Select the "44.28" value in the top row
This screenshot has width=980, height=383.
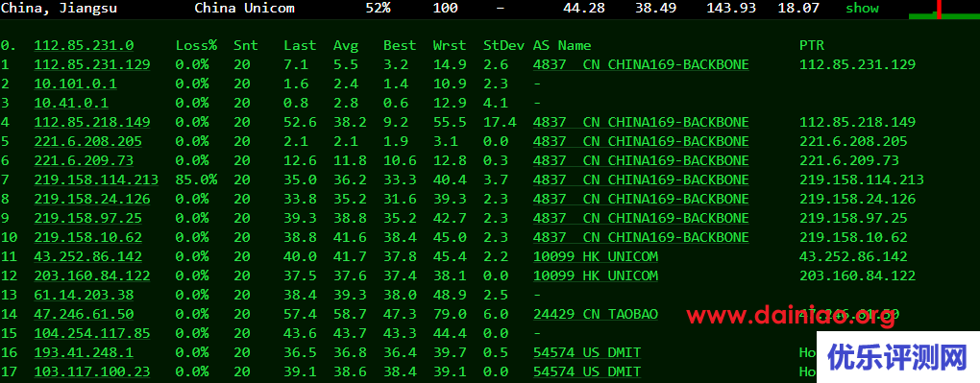pyautogui.click(x=584, y=8)
